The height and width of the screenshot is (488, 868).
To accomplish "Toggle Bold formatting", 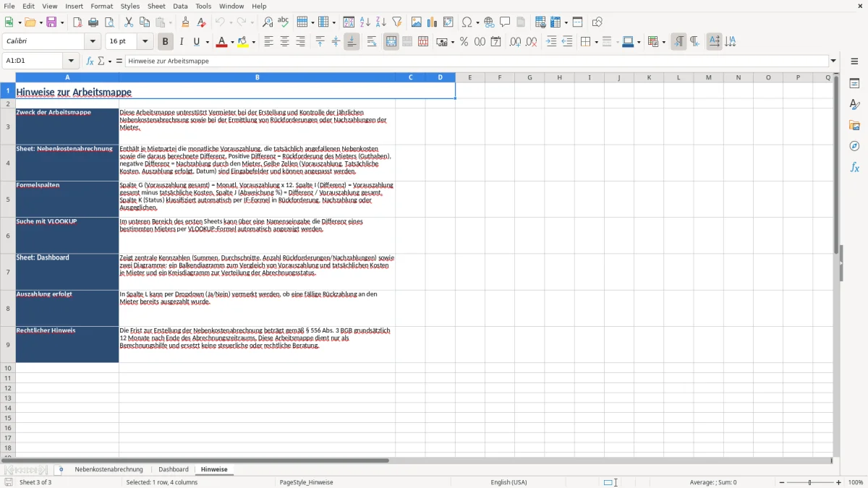I will [x=166, y=42].
